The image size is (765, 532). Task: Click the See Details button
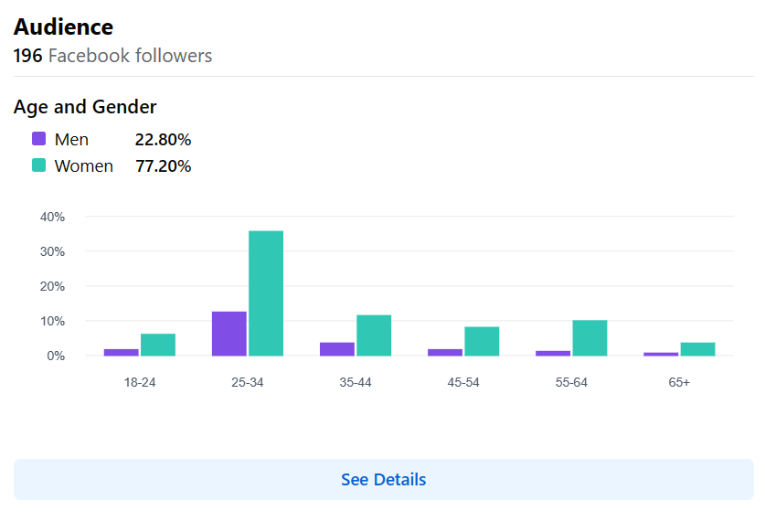tap(383, 480)
